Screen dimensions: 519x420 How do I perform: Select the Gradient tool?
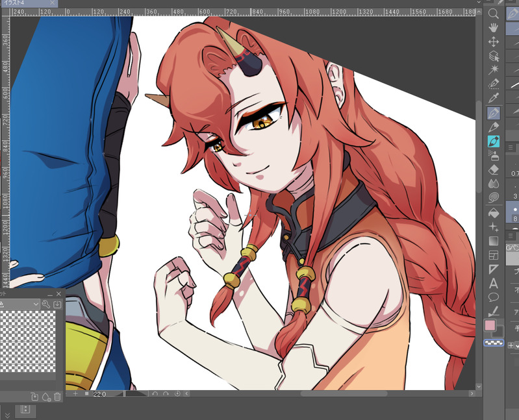tap(494, 241)
